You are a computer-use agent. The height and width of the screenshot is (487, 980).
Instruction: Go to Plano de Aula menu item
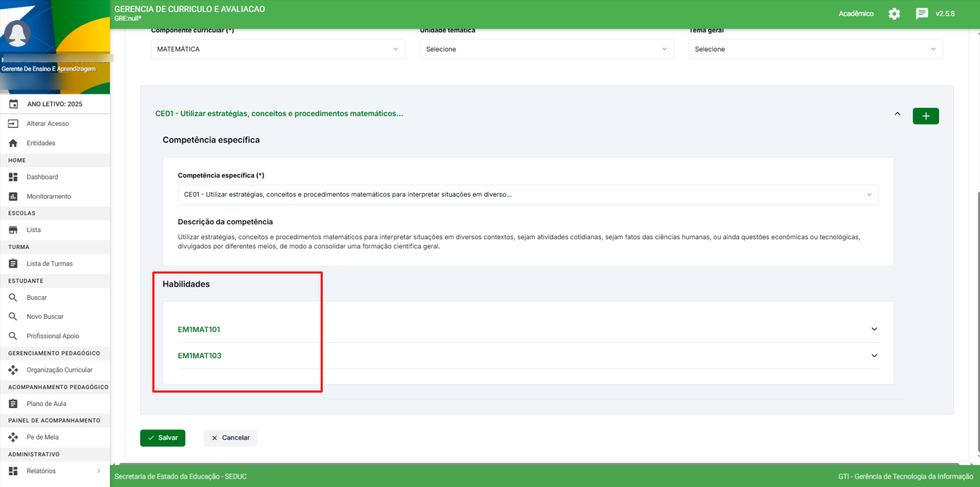(x=47, y=404)
